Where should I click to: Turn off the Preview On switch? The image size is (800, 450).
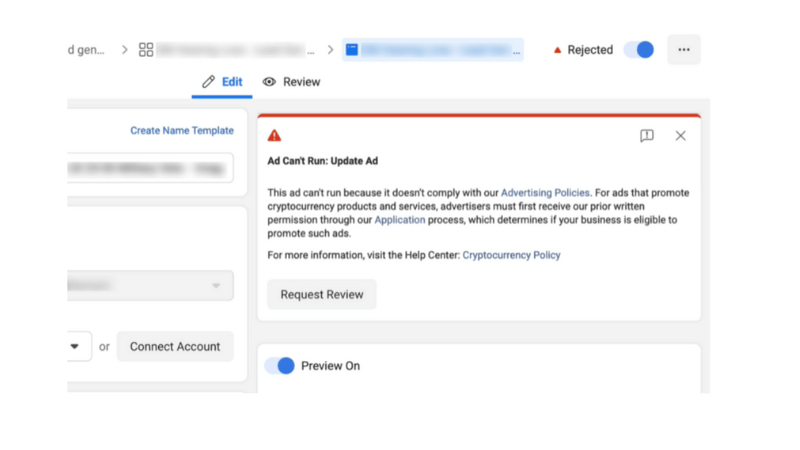click(280, 366)
